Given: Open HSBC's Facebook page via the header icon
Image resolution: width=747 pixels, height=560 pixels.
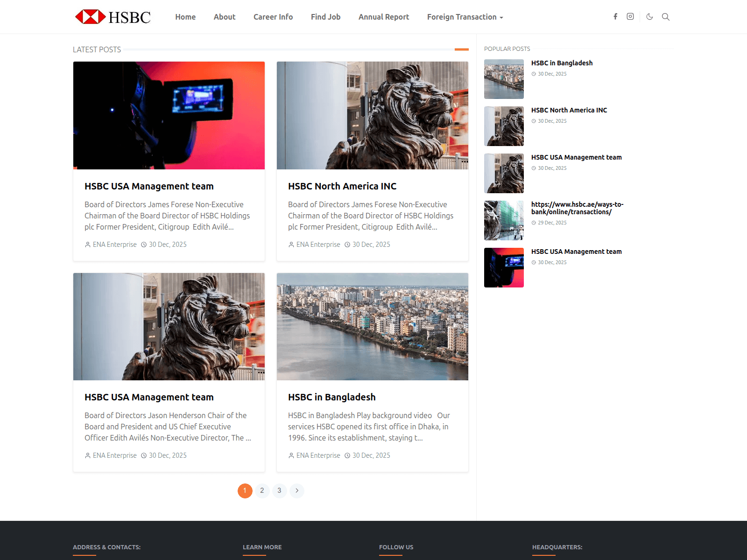Looking at the screenshot, I should [615, 16].
